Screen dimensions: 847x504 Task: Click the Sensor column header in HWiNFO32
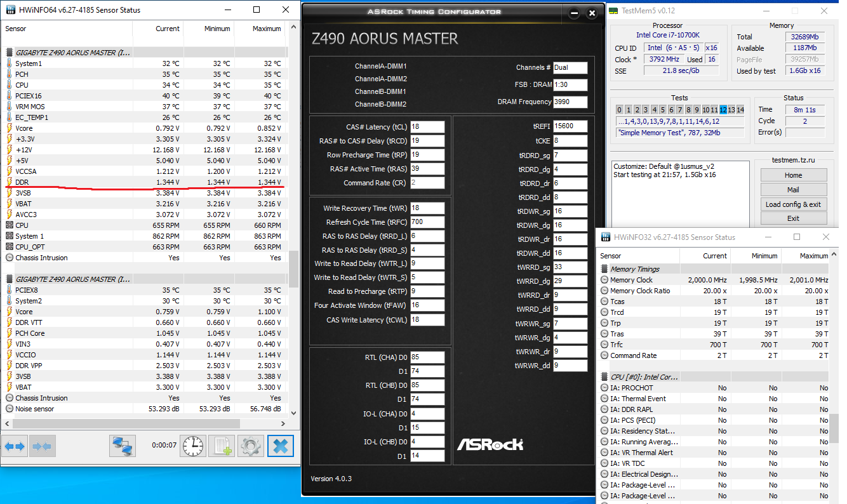pos(638,256)
